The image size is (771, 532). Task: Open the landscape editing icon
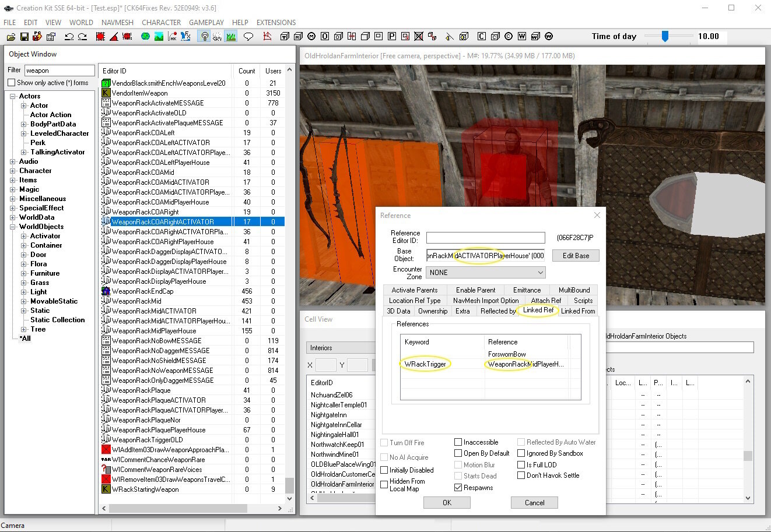point(159,37)
